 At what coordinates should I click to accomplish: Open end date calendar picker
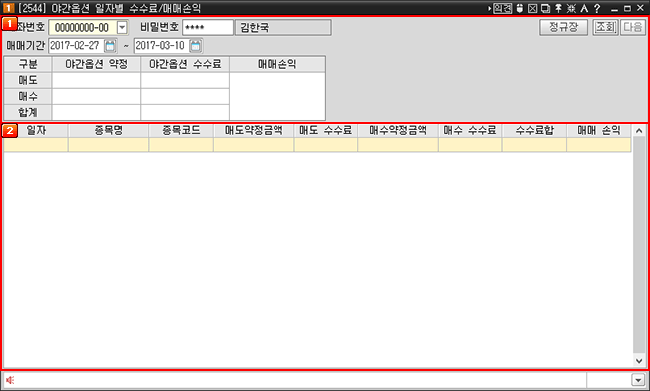click(196, 46)
